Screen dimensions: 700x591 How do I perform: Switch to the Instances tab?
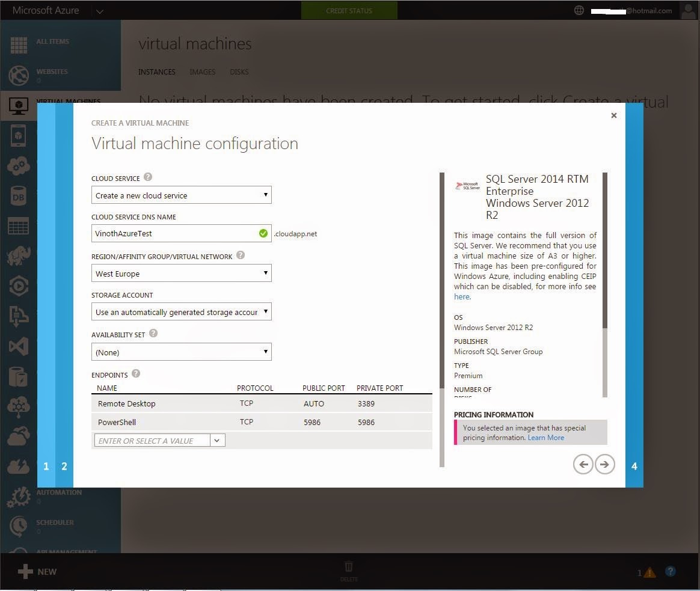click(157, 72)
